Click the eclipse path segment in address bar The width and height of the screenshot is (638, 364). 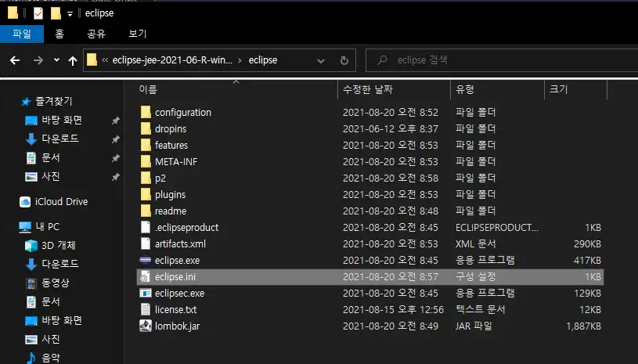(x=263, y=60)
